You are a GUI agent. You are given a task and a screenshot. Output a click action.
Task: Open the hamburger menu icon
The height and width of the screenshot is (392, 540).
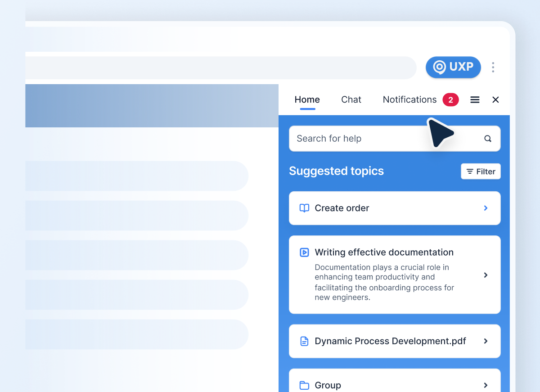pos(475,99)
